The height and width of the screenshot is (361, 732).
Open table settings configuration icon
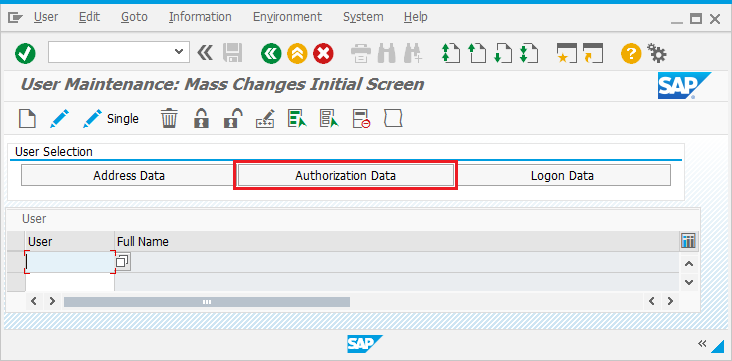click(x=689, y=241)
